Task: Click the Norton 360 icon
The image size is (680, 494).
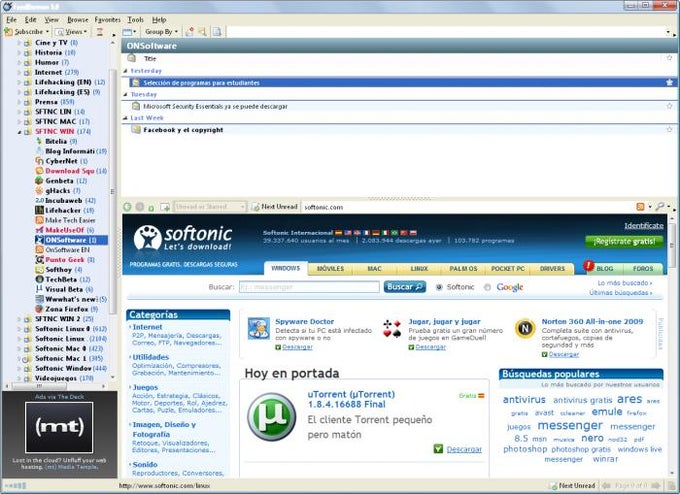Action: [525, 328]
